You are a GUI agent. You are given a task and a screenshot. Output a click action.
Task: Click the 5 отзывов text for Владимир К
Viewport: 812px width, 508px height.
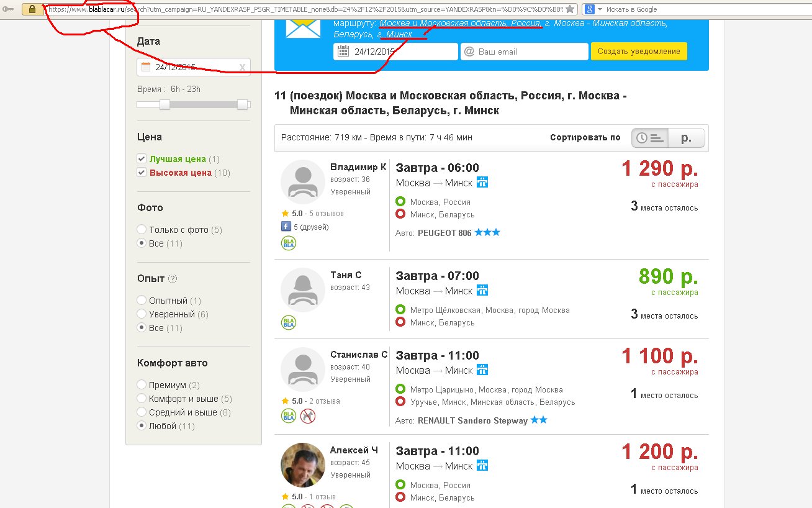327,213
